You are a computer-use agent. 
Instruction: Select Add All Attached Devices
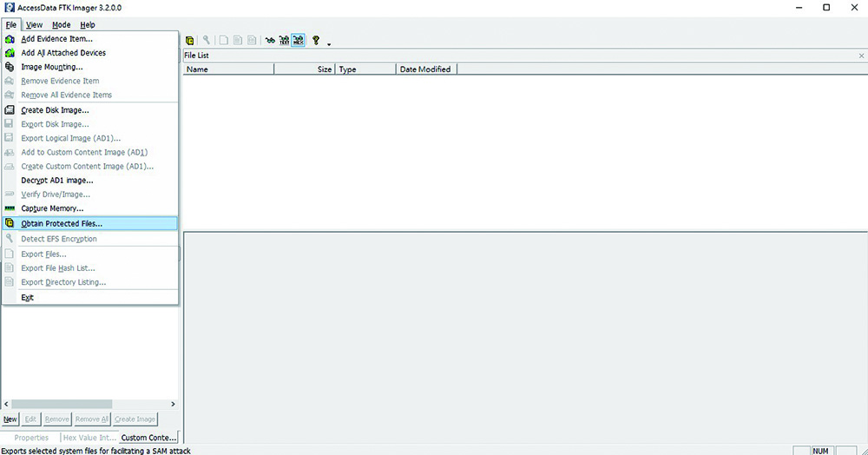tap(90, 53)
